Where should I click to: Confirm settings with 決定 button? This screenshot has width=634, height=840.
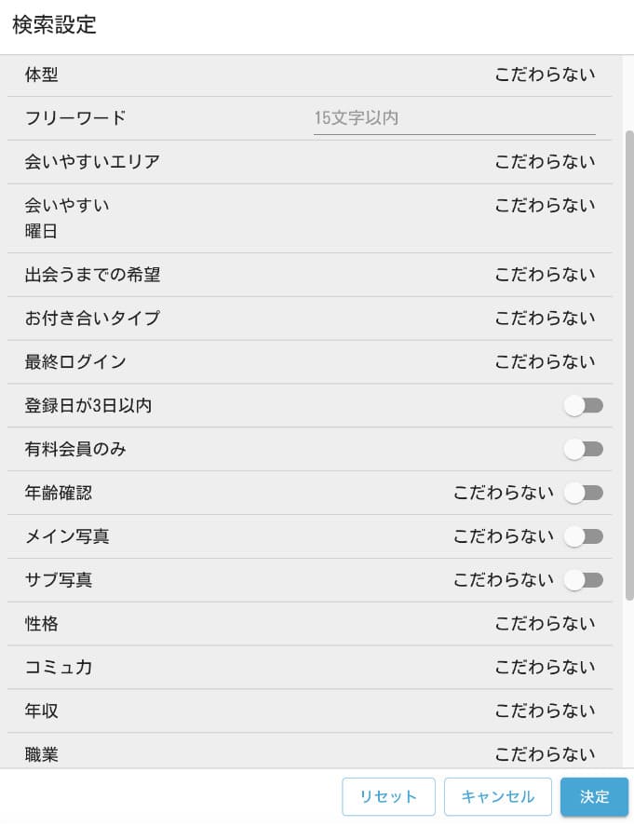(594, 797)
